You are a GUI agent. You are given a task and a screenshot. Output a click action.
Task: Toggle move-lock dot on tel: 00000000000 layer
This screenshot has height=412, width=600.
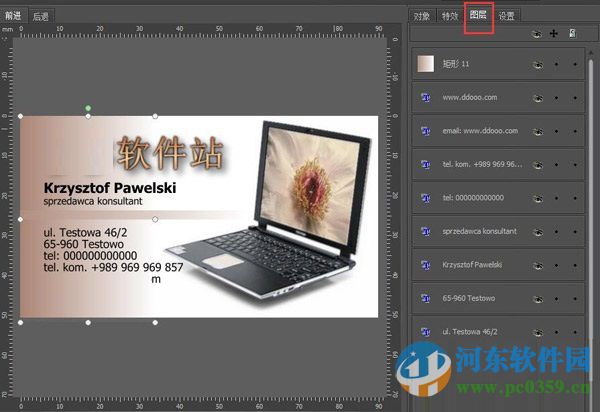coord(556,198)
